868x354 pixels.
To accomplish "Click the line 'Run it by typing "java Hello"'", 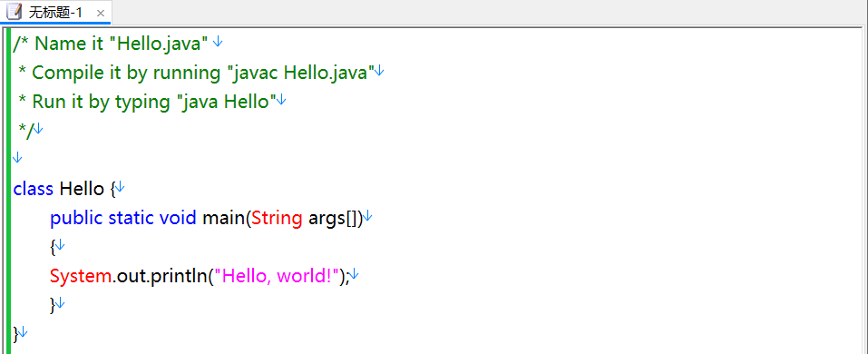I will click(147, 102).
